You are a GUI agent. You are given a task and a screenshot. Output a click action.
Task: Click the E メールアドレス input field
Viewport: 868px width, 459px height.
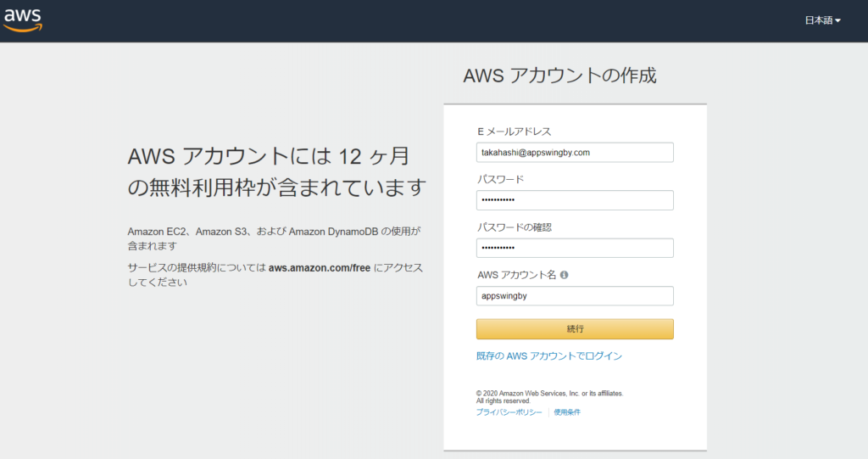coord(575,153)
